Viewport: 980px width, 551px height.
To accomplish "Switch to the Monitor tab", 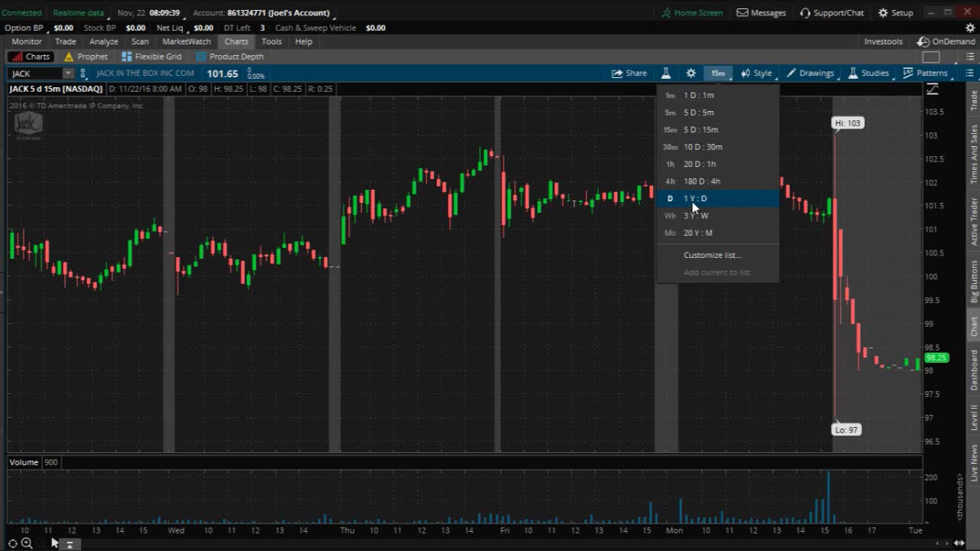I will coord(27,41).
